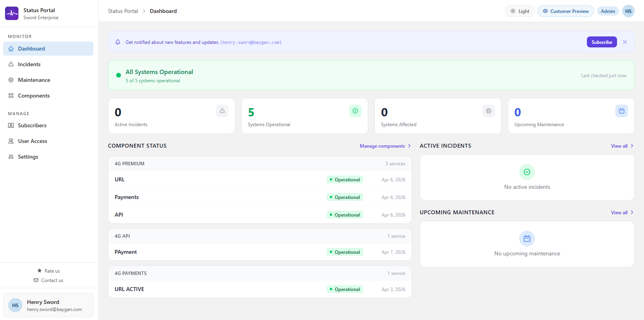Open the HS avatar menu in header
This screenshot has width=644, height=320.
(628, 11)
